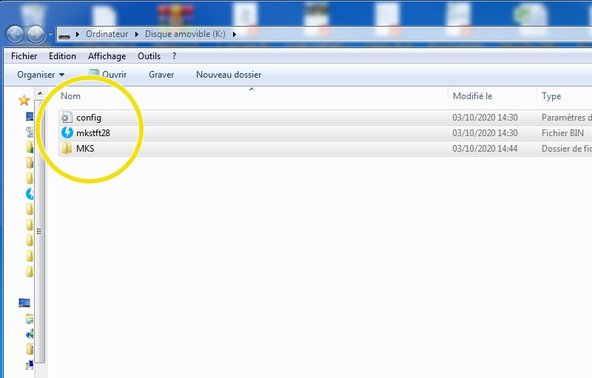Select the MKS folder icon
Image resolution: width=592 pixels, height=378 pixels.
click(x=66, y=148)
